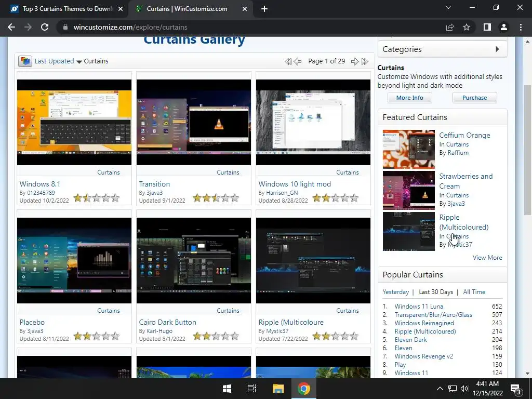Open Cairo Dark Button link
This screenshot has height=399, width=532.
tap(167, 322)
